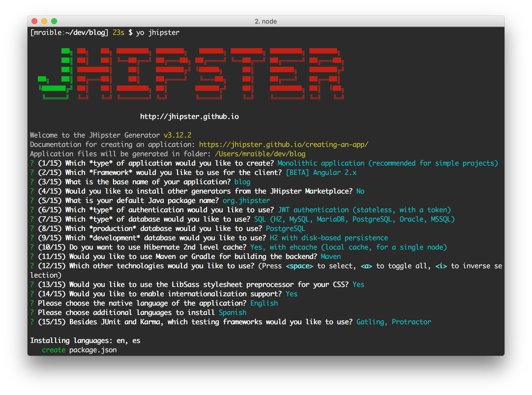Open the http://jhipster.github.io URL
Image resolution: width=532 pixels, height=395 pixels.
tap(189, 116)
